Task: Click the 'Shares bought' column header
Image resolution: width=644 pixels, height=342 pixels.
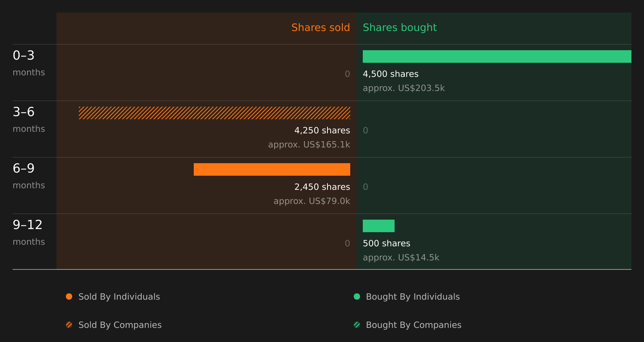Action: click(x=400, y=27)
